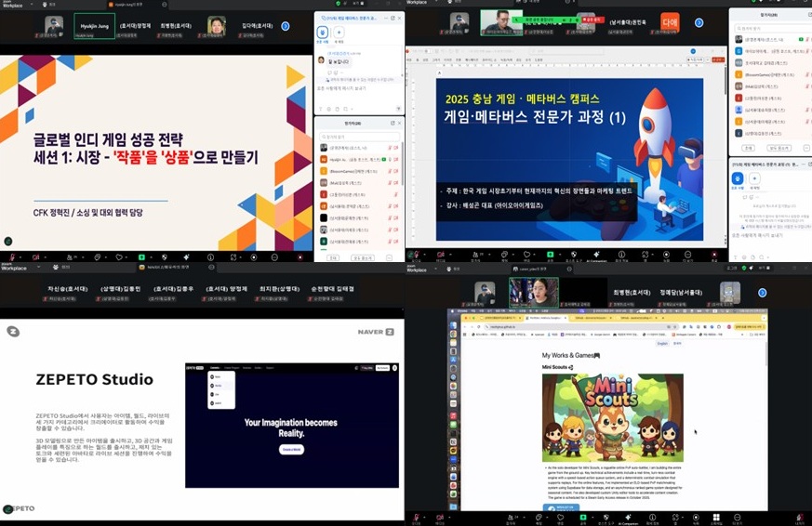Expand microphone options arrow in indie game strategy meeting

(x=20, y=257)
